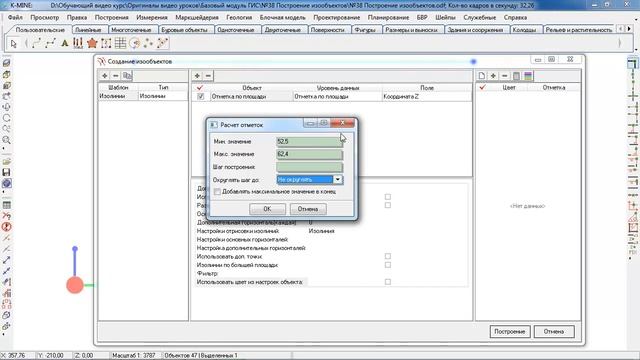Click Отмена in the Расчет отметок dialog
The image size is (640, 360).
308,209
